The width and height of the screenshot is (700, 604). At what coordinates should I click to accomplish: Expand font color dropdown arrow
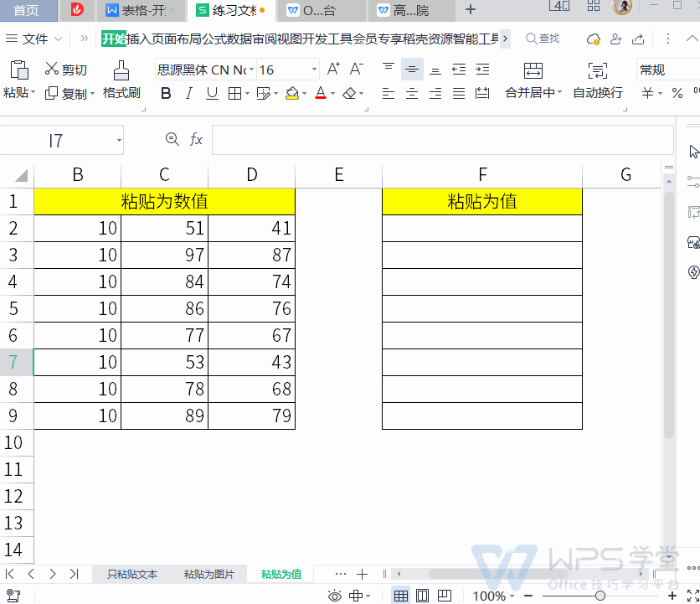click(x=333, y=94)
